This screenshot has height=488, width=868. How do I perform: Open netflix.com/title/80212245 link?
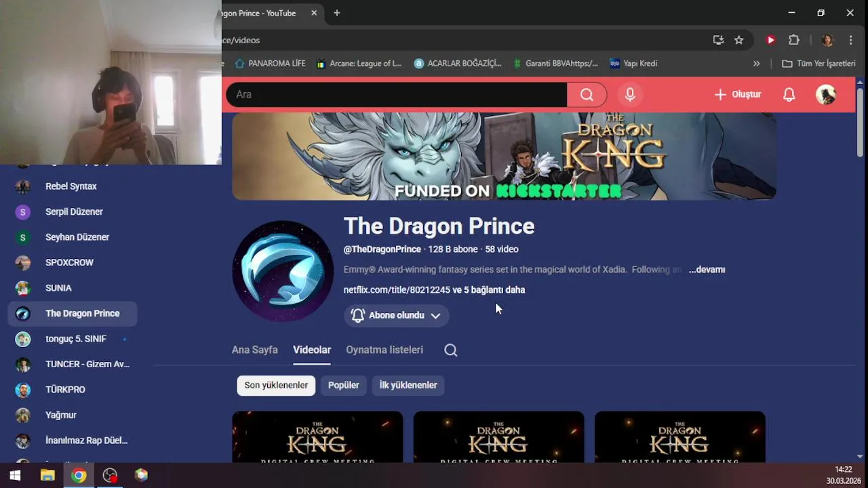(x=397, y=290)
